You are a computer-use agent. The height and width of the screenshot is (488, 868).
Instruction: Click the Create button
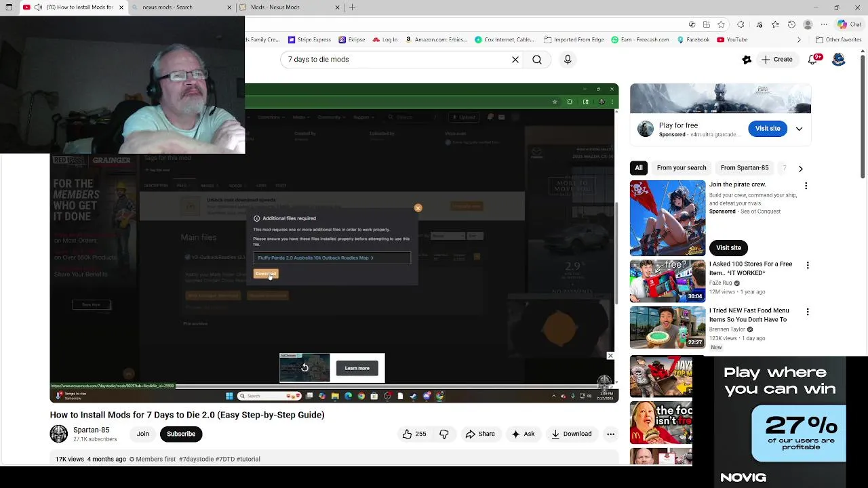click(x=776, y=60)
